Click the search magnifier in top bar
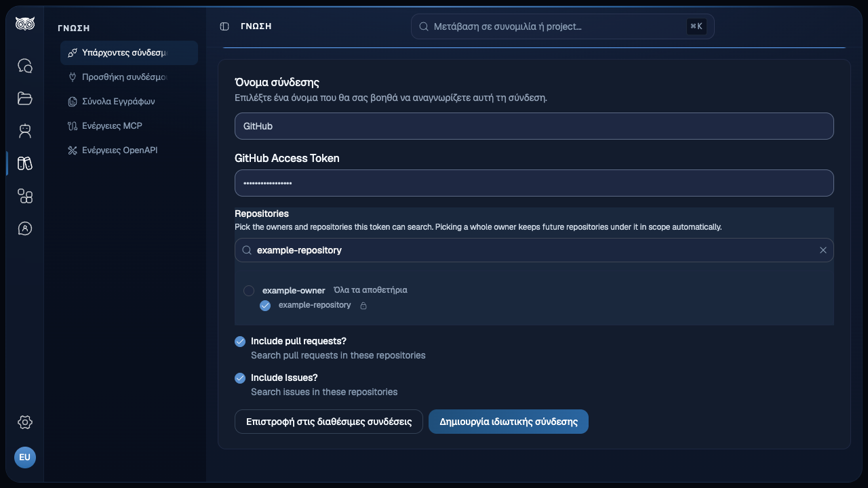The image size is (868, 488). (x=423, y=26)
